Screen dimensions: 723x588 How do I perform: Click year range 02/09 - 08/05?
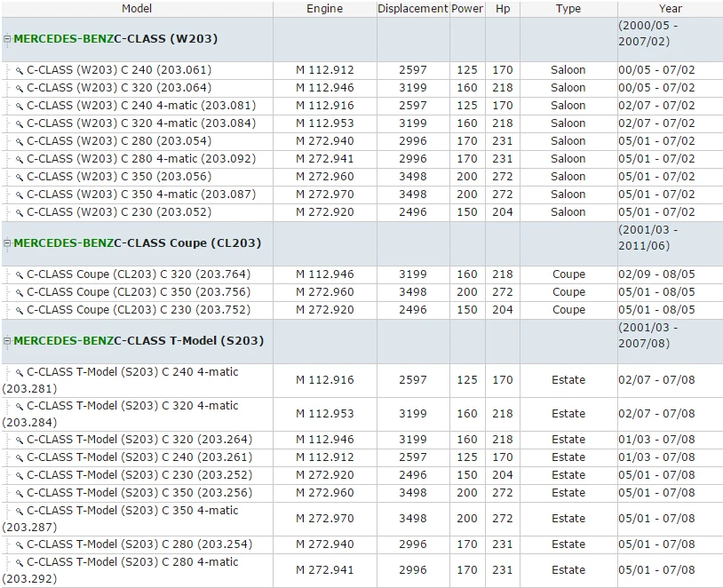656,274
